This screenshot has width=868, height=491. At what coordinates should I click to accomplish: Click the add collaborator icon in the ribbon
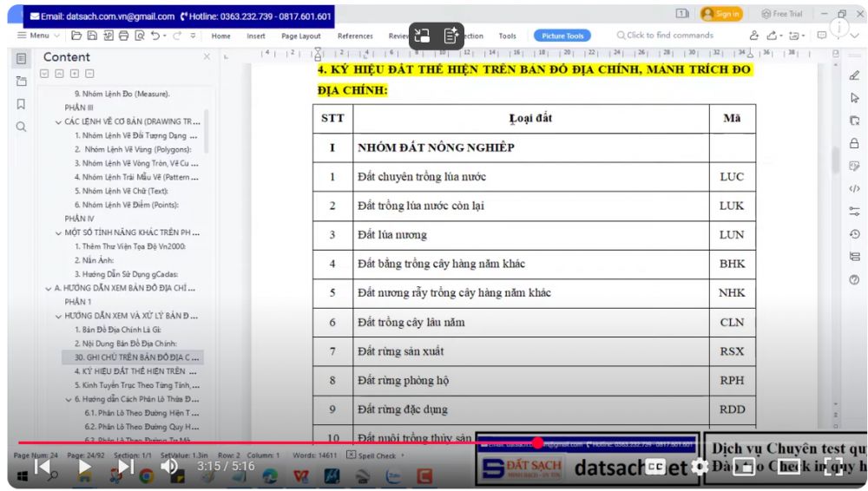coord(754,36)
